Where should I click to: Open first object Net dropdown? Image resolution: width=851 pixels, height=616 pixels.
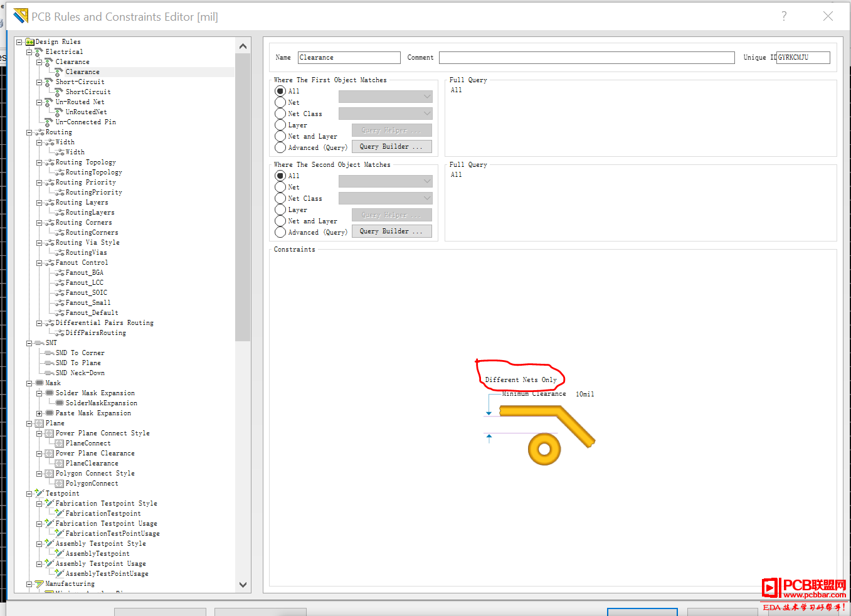(x=385, y=97)
